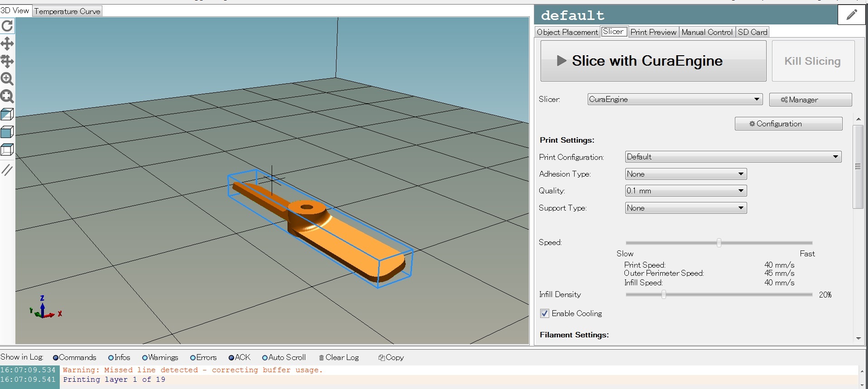Open the Print Preview tab
The height and width of the screenshot is (389, 868).
tap(653, 32)
